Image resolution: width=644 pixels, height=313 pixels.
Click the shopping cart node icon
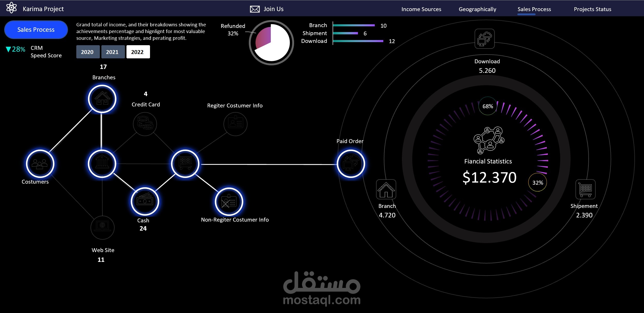[185, 164]
